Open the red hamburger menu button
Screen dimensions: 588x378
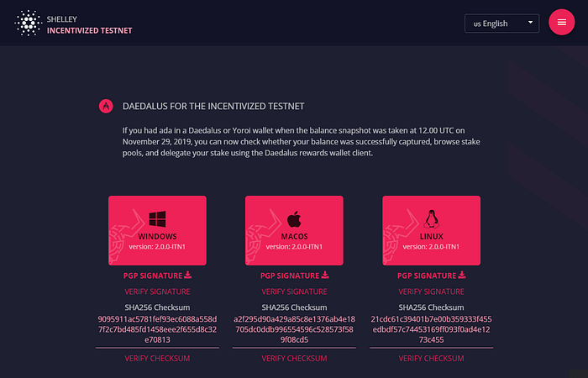tap(561, 23)
